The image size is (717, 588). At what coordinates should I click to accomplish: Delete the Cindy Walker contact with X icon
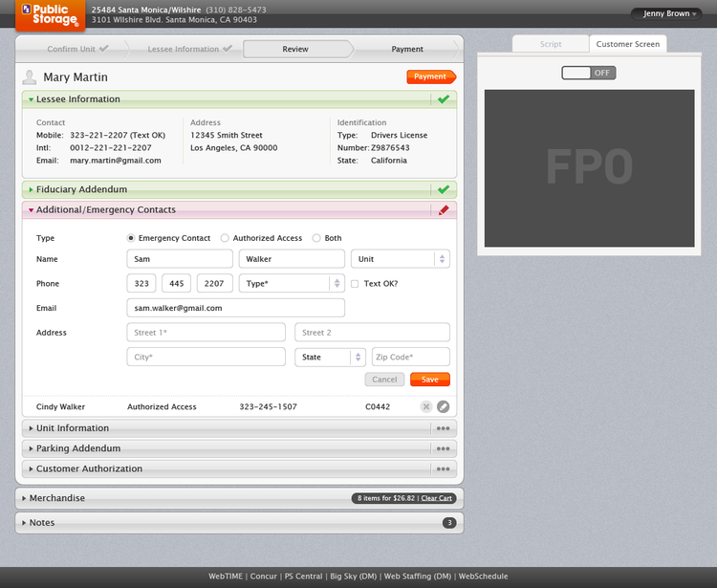coord(426,406)
